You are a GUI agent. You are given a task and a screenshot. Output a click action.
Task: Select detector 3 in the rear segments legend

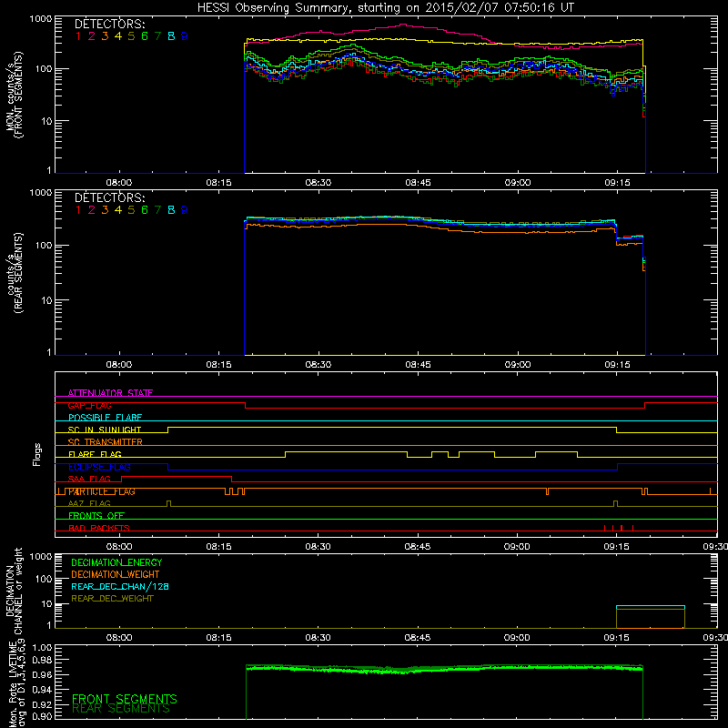(105, 210)
